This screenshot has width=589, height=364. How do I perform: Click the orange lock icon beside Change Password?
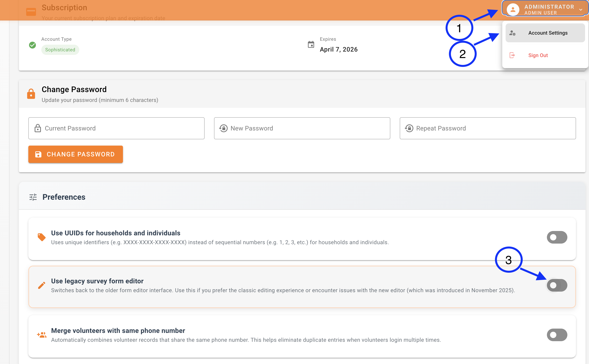click(x=31, y=94)
